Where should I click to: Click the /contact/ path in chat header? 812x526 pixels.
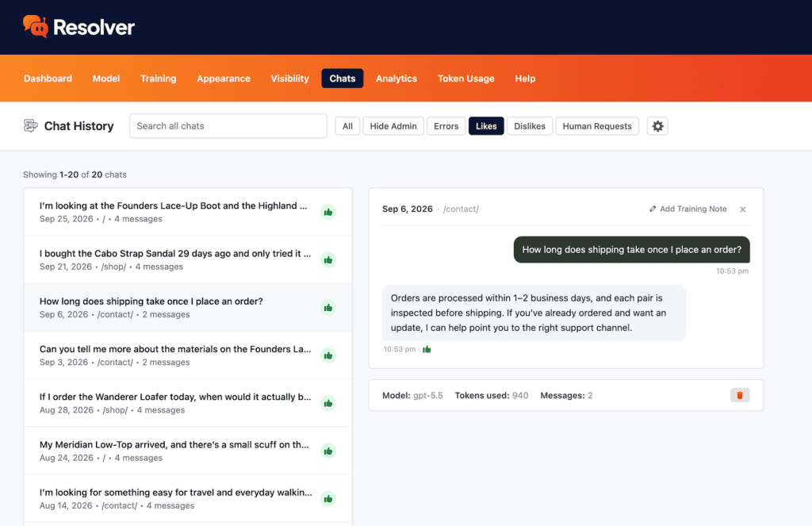coord(461,209)
